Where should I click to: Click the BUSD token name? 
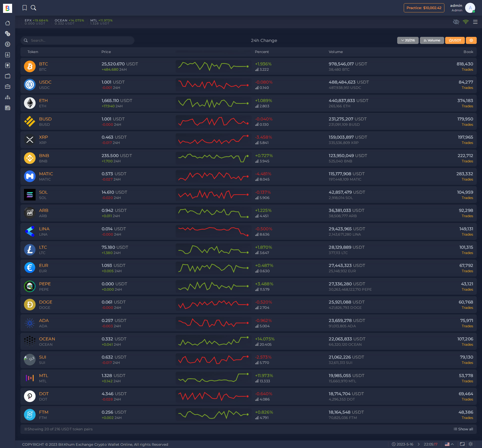pyautogui.click(x=45, y=119)
